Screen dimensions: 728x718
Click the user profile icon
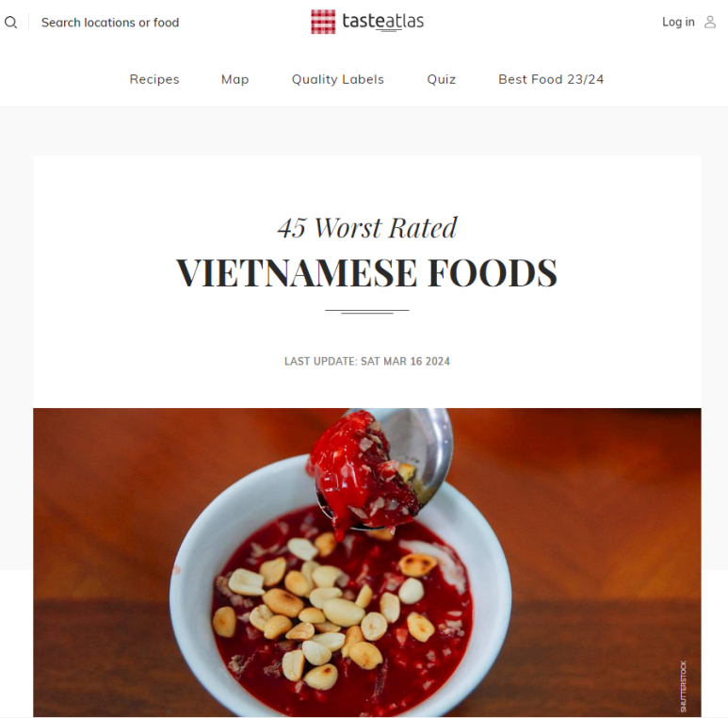(x=710, y=22)
